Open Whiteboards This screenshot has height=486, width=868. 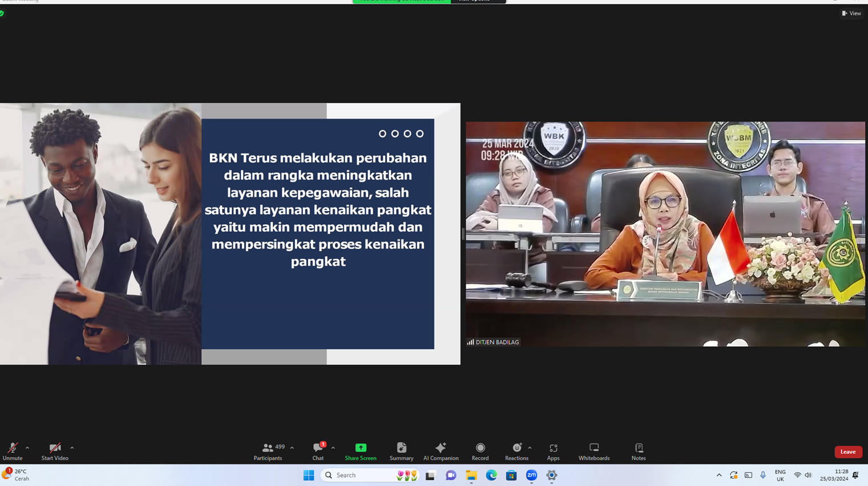(x=594, y=451)
